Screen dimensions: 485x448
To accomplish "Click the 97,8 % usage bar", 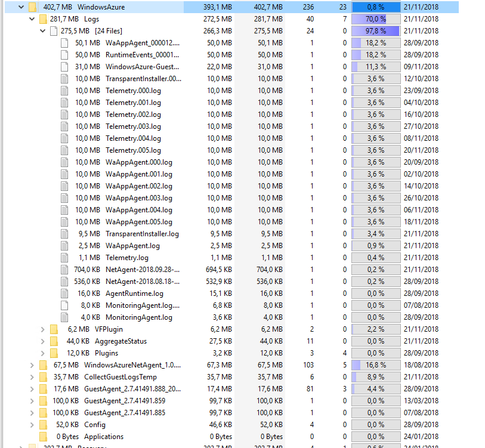I will 375,31.
